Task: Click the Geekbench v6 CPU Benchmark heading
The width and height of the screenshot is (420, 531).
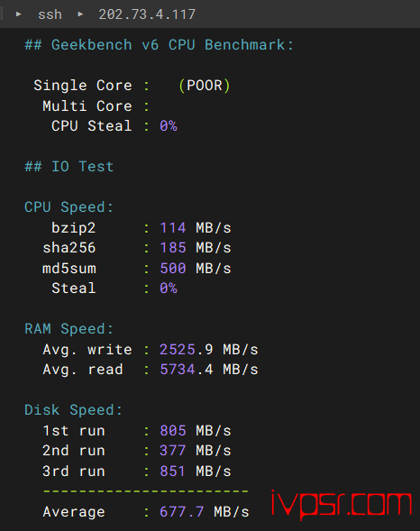Action: point(159,45)
